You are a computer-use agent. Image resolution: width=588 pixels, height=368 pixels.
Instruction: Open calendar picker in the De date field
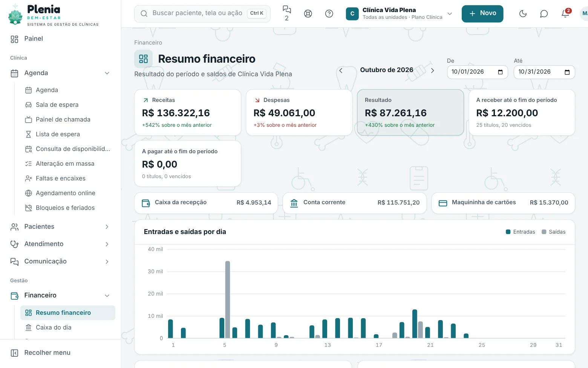(500, 72)
